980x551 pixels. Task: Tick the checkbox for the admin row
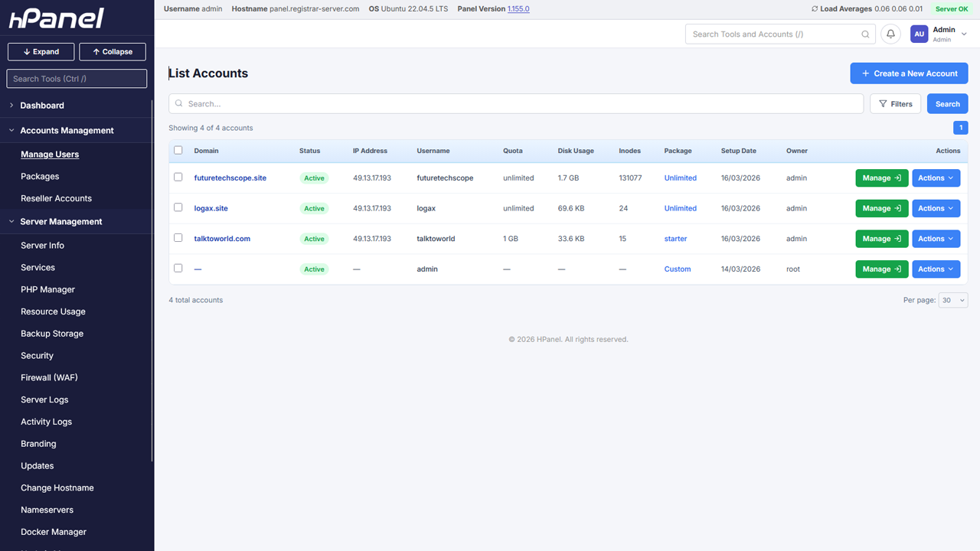(x=178, y=269)
